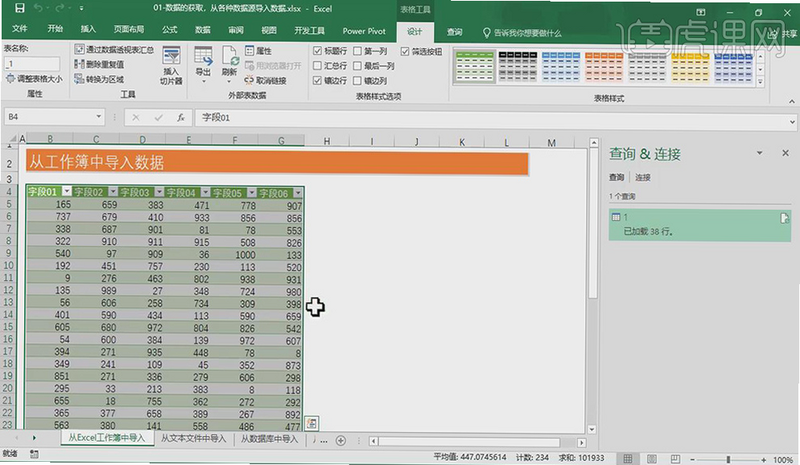Click the next sheet navigation arrow
The image size is (800, 465).
tap(34, 438)
